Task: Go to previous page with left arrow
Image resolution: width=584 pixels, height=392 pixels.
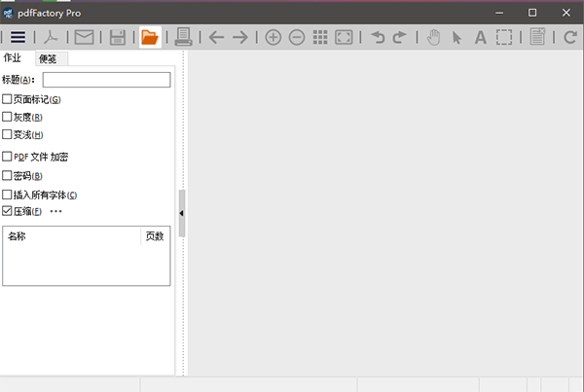Action: tap(216, 37)
